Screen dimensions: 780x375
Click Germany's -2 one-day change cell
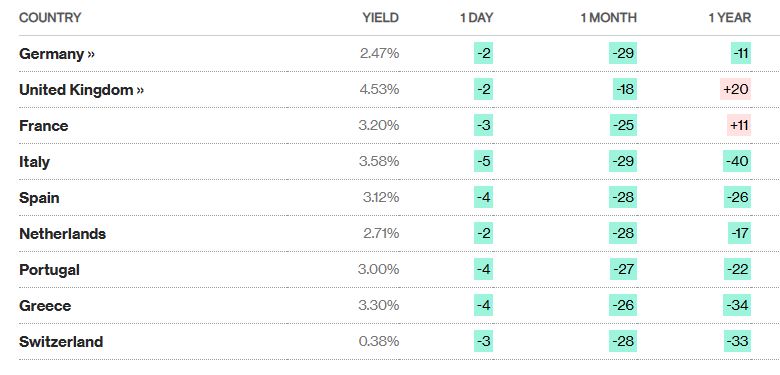point(484,53)
